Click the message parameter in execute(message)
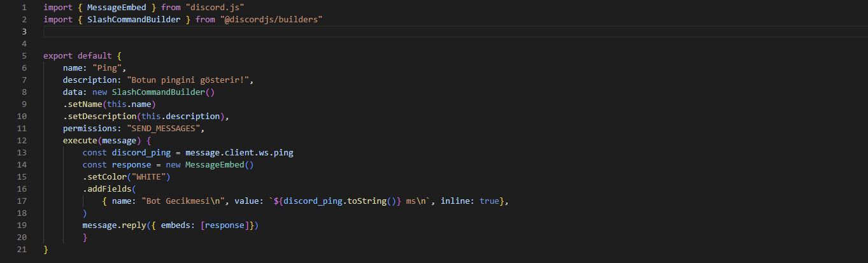Screen dimensions: 868x263 (x=120, y=141)
